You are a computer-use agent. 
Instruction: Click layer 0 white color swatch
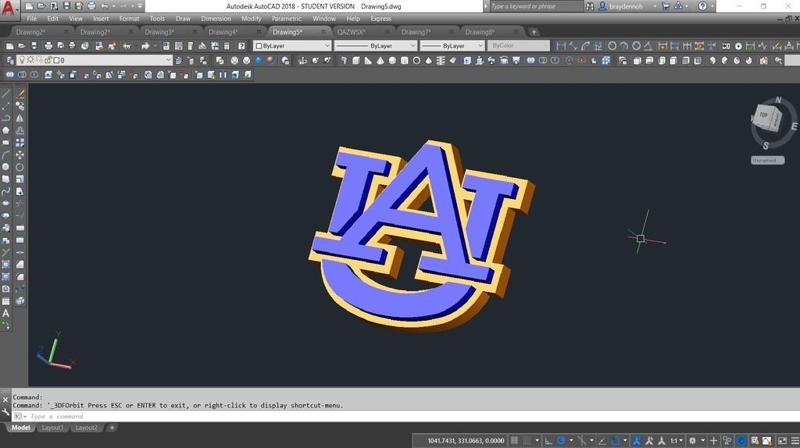click(x=56, y=60)
